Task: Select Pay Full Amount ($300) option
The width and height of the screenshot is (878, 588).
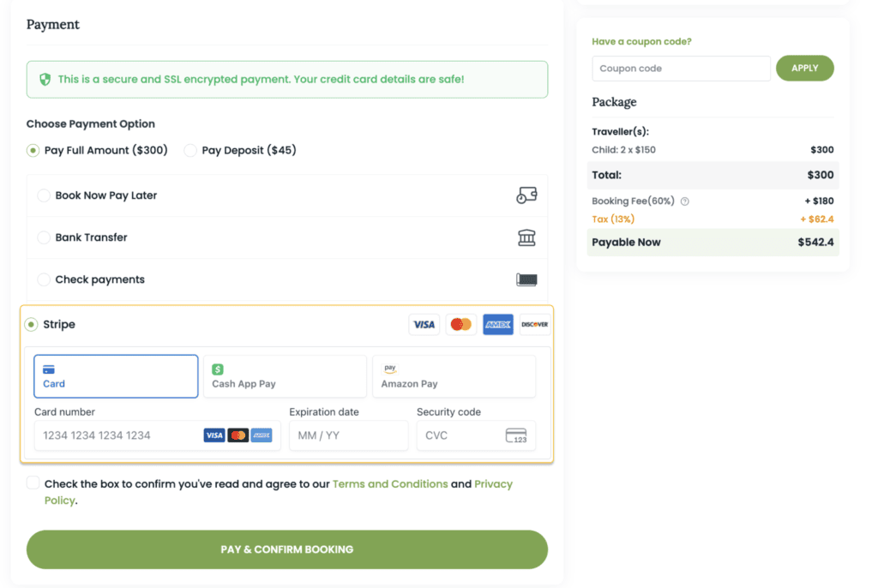Action: 33,150
